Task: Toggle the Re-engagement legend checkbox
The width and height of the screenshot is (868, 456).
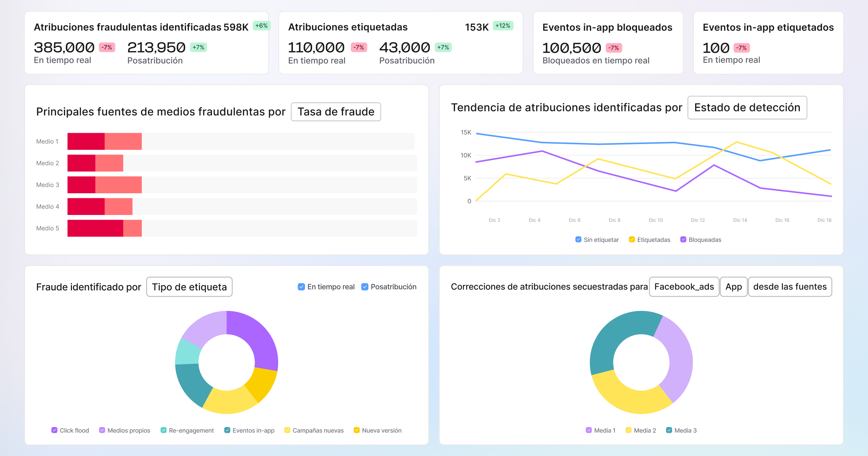Action: pyautogui.click(x=163, y=430)
